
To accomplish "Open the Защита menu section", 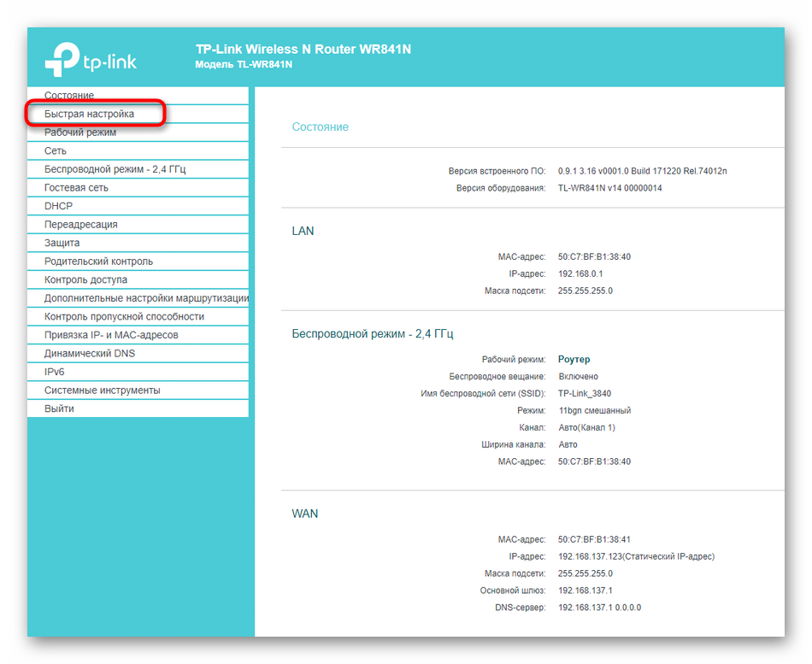I will point(62,243).
